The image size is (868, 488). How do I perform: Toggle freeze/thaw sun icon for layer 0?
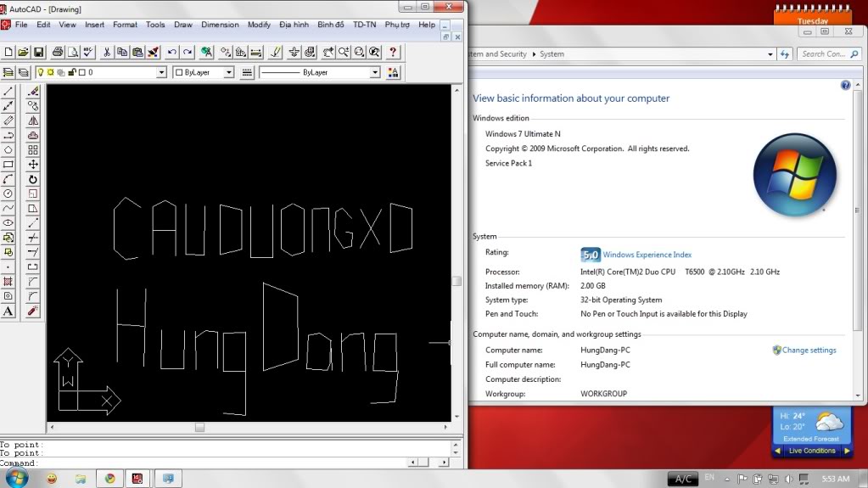(x=50, y=72)
